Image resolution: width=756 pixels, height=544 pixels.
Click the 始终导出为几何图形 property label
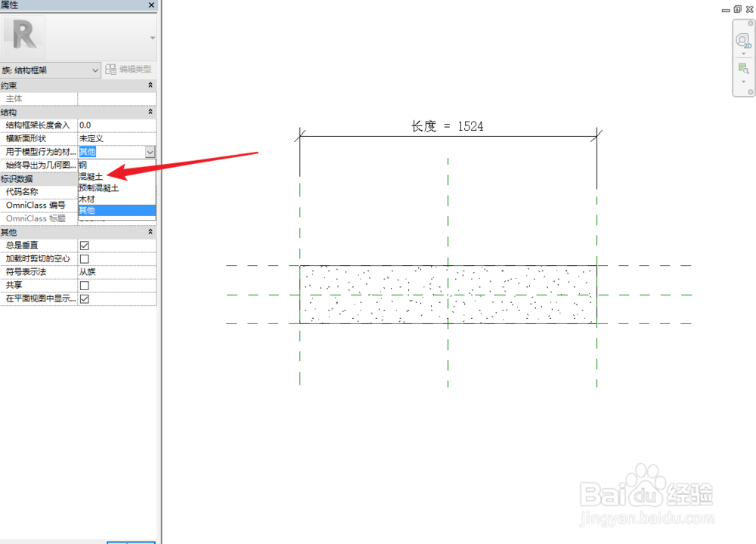point(41,165)
